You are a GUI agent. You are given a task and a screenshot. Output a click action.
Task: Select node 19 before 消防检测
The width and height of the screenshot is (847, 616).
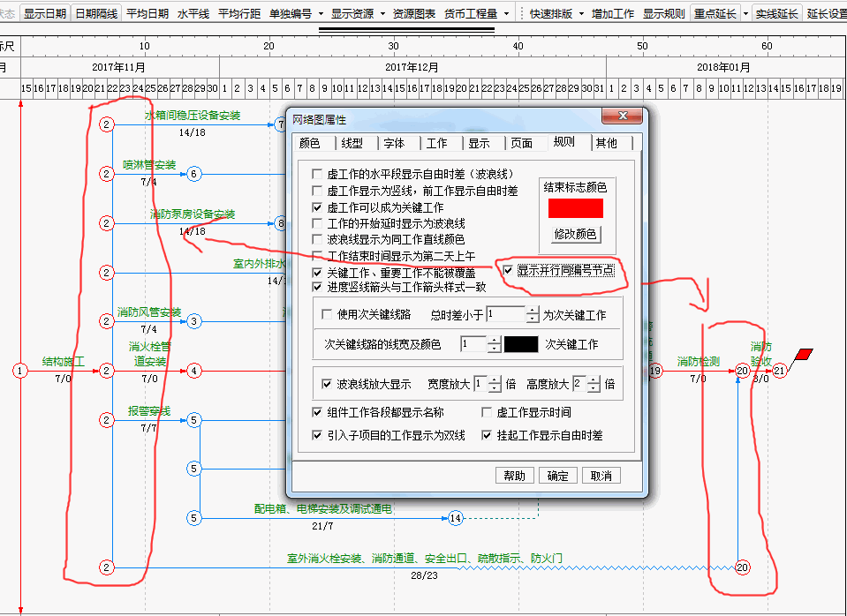(x=655, y=371)
